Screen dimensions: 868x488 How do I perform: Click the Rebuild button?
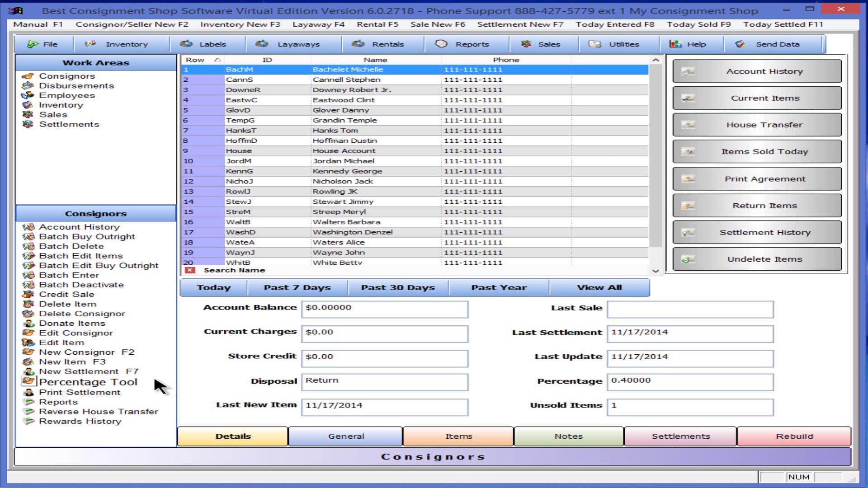pos(794,436)
